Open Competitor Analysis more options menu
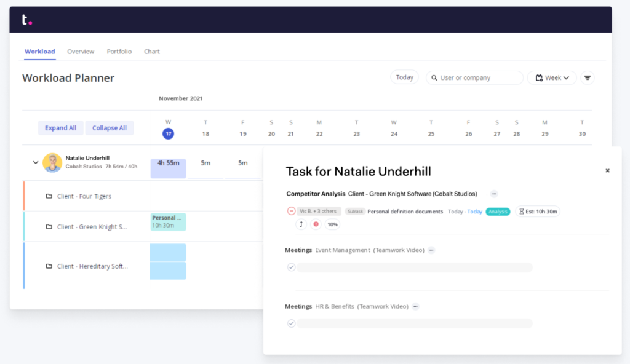 [494, 194]
